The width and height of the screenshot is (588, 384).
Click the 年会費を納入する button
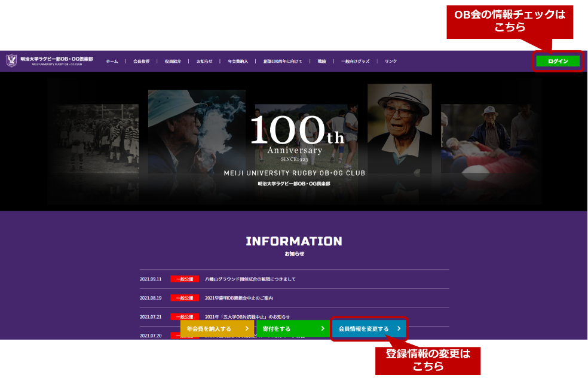coord(217,328)
